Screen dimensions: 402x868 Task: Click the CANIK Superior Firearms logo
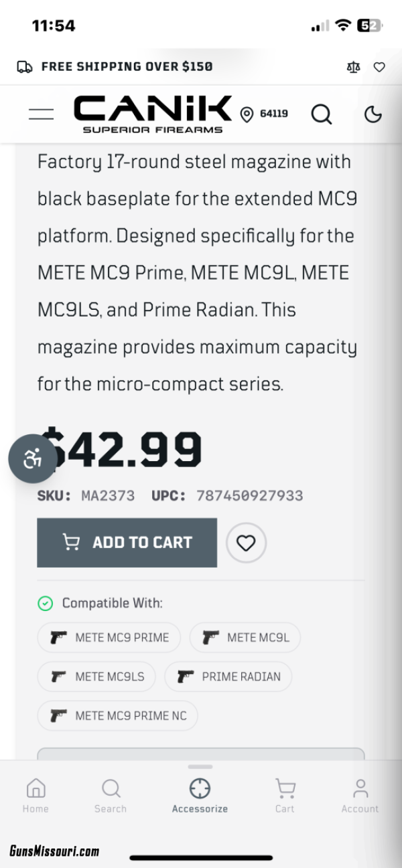[153, 114]
